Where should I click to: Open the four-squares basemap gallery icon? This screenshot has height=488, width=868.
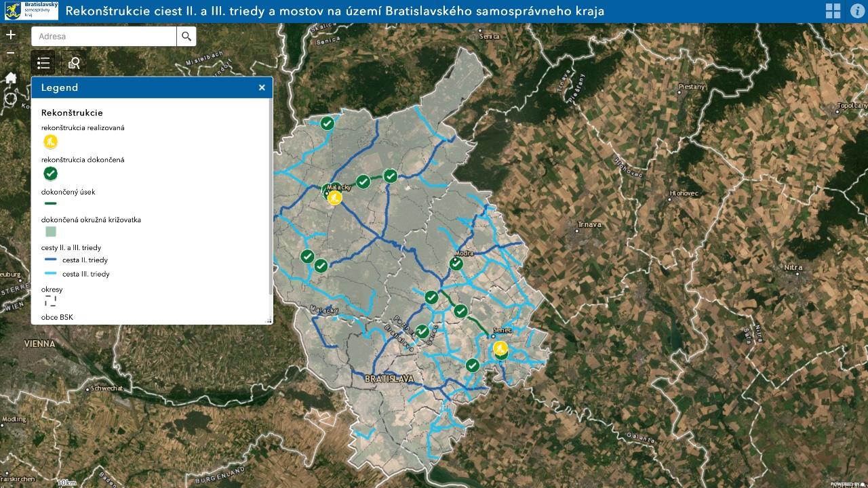click(x=833, y=11)
